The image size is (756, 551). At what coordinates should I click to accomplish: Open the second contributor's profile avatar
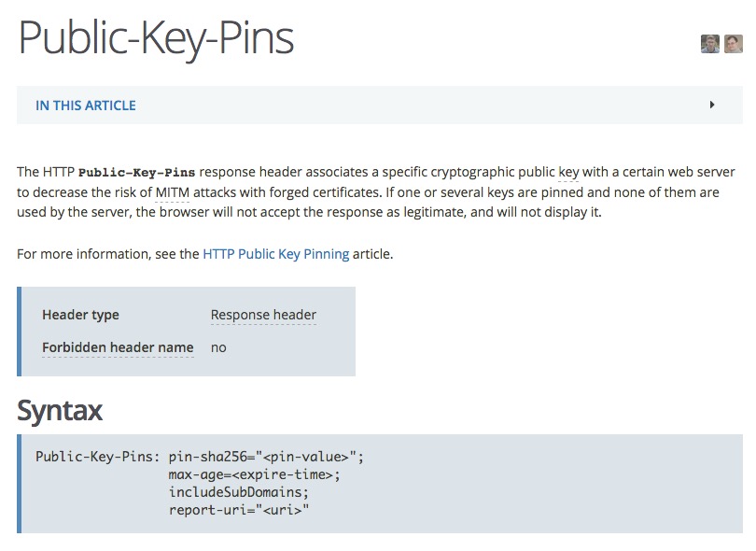point(732,43)
